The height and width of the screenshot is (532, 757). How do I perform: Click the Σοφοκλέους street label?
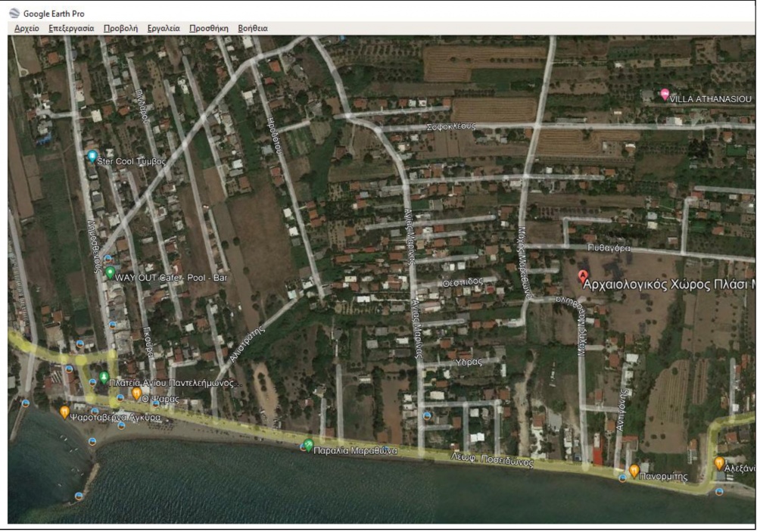[450, 126]
